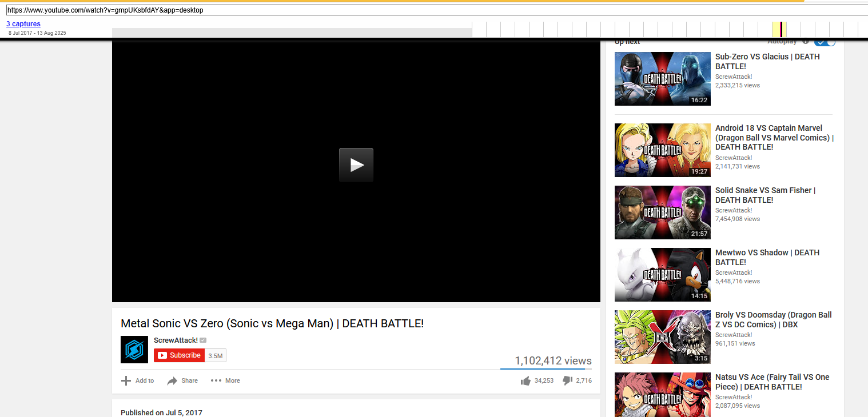Open the 3 captures link
Viewport: 868px width, 417px height.
23,24
